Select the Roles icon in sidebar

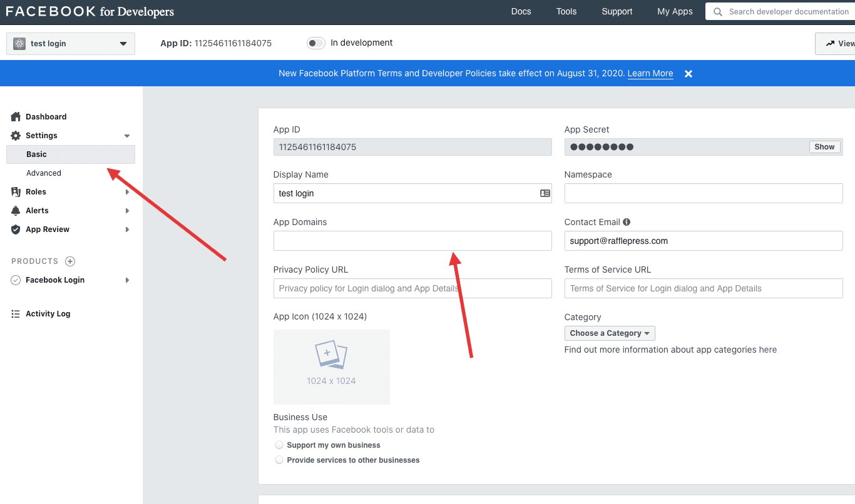pyautogui.click(x=15, y=191)
